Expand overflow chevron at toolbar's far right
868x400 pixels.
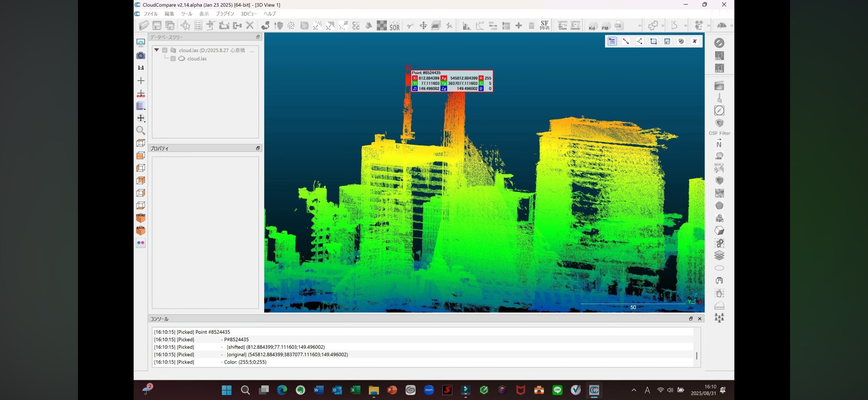click(x=731, y=26)
